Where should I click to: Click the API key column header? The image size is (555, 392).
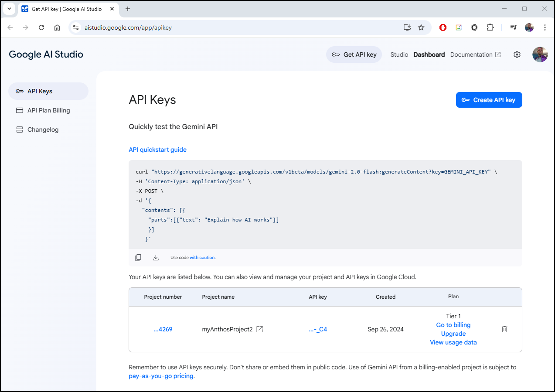point(318,297)
